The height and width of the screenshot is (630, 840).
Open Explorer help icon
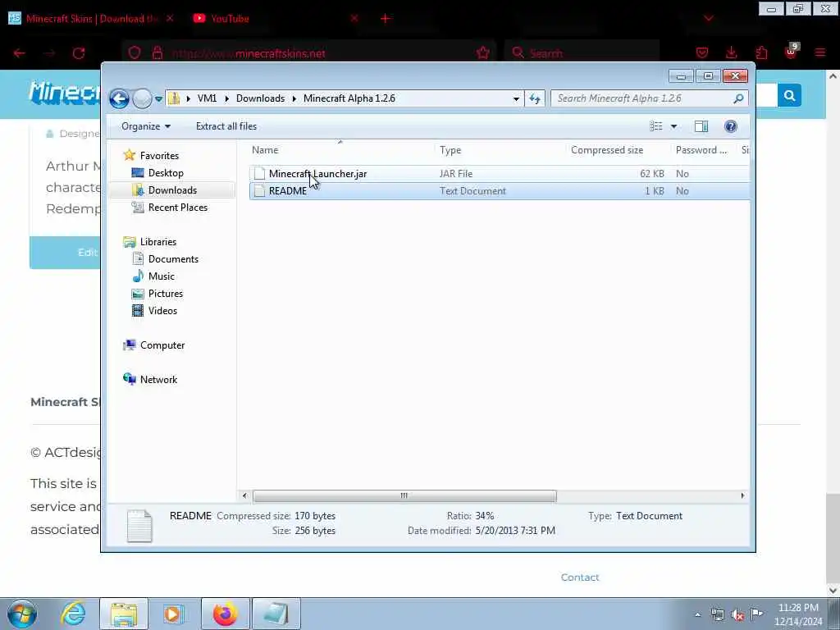[731, 126]
